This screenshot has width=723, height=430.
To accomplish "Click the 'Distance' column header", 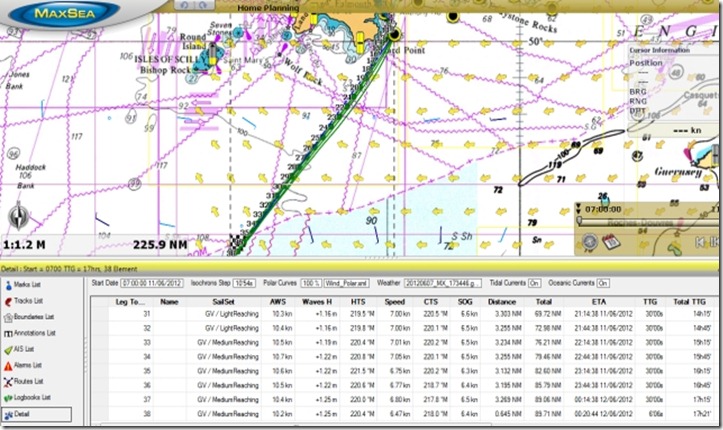I will [x=502, y=302].
